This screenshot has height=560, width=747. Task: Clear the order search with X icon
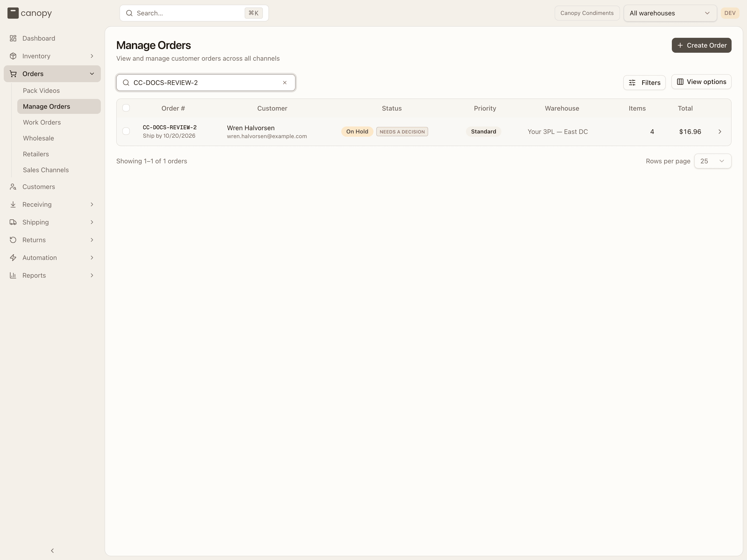coord(285,83)
